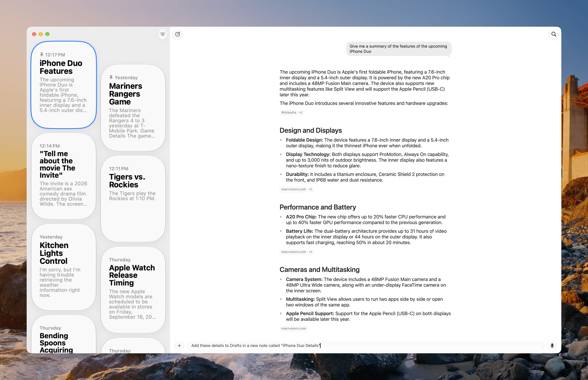The image size is (588, 380).
Task: Click the red close window button
Action: click(x=34, y=34)
